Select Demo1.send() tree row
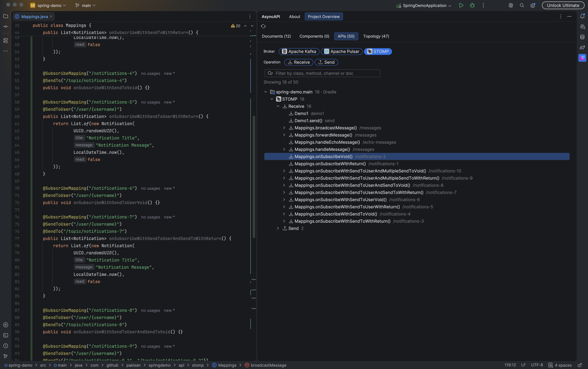This screenshot has width=588, height=369. [x=417, y=121]
